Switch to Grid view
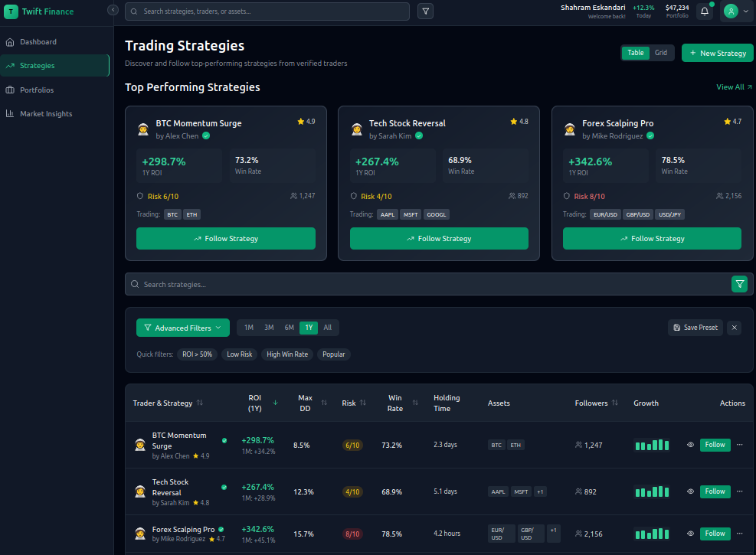The image size is (756, 555). tap(660, 53)
